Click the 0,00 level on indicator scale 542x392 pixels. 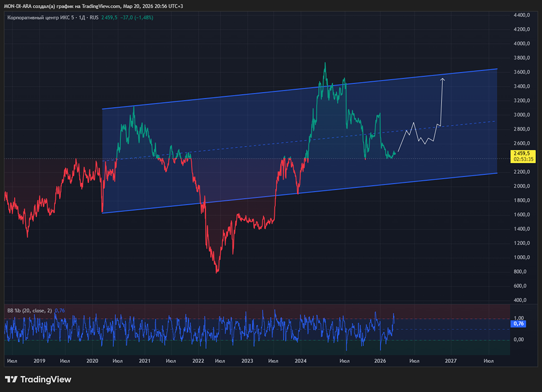(x=519, y=339)
